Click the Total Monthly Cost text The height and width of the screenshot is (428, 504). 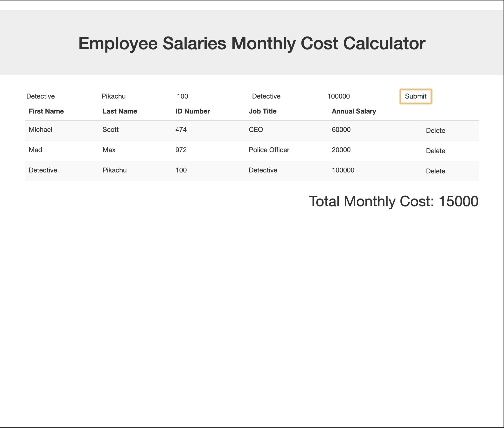393,201
